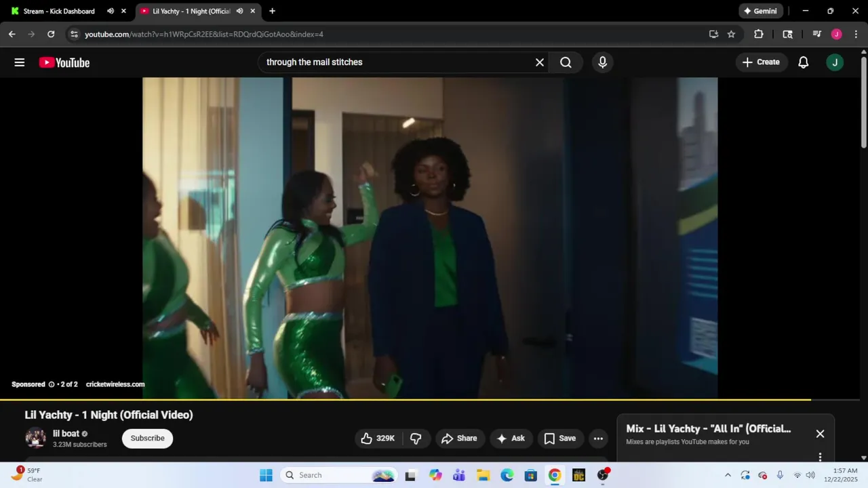
Task: Close the Mix playlist panel
Action: tap(820, 434)
